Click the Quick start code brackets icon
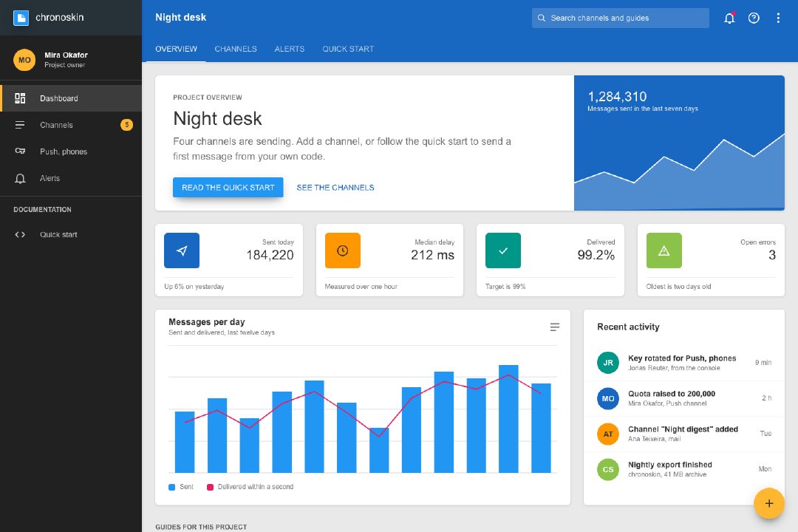798x532 pixels. point(20,235)
